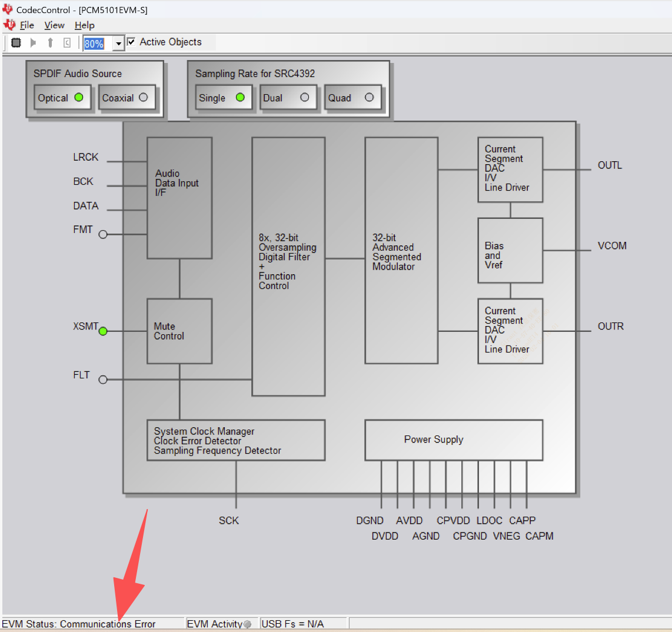Click the grayed play arrow toolbar icon
The height and width of the screenshot is (632, 672).
pyautogui.click(x=33, y=43)
